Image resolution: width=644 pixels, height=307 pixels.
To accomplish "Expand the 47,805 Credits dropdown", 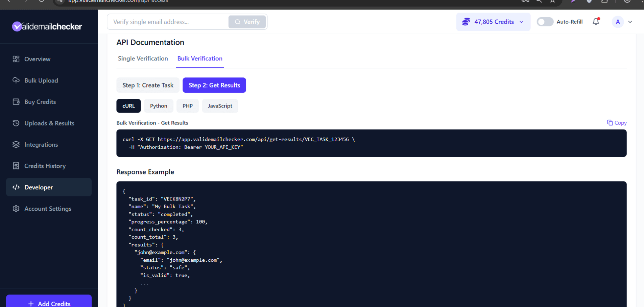I will pyautogui.click(x=493, y=22).
